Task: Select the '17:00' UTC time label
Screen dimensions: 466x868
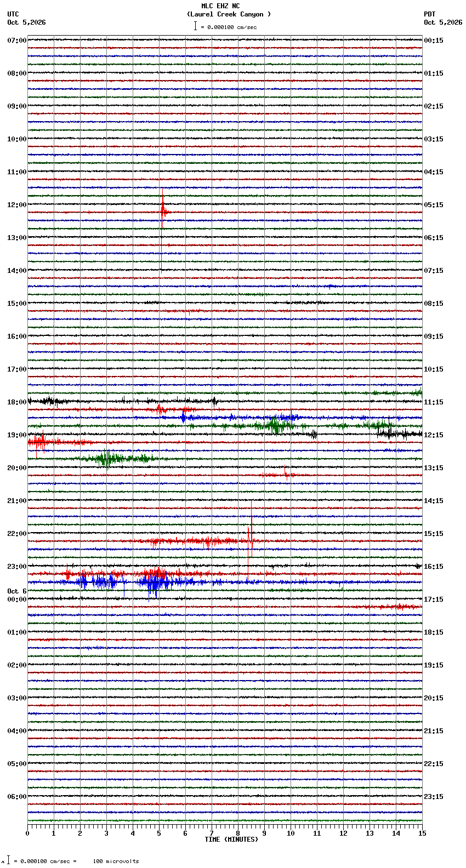Action: tap(17, 369)
